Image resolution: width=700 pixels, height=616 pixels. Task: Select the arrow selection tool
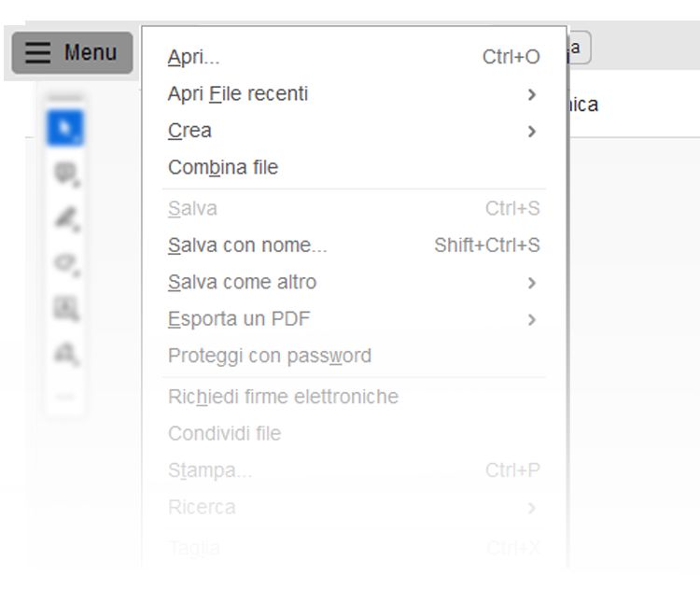point(64,128)
